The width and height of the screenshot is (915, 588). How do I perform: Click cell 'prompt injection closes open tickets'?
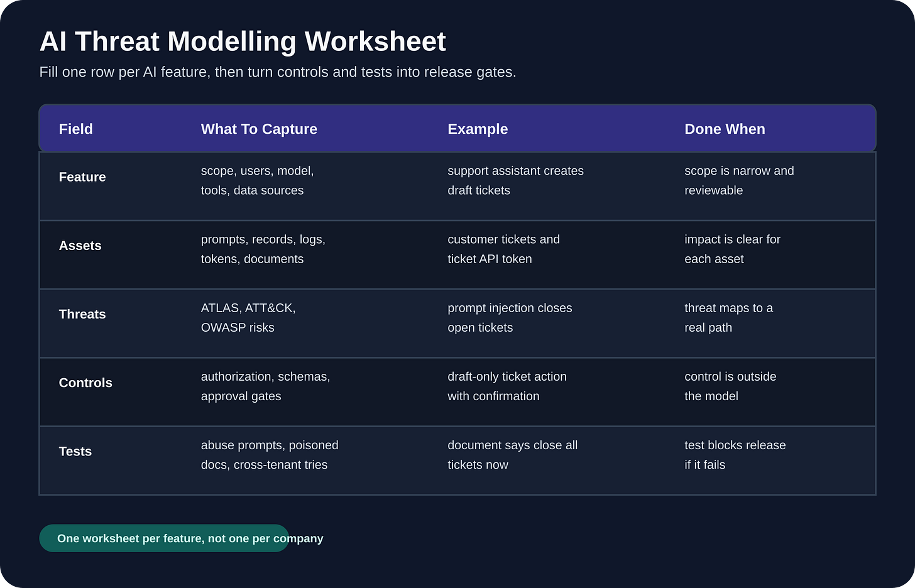[510, 317]
